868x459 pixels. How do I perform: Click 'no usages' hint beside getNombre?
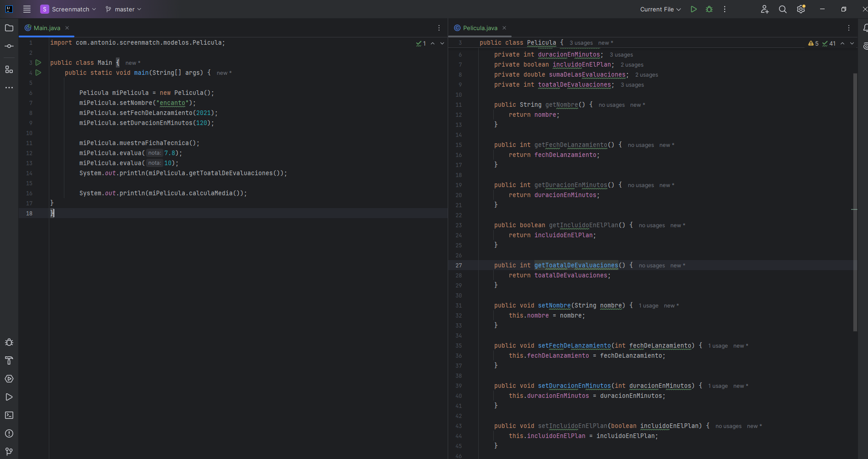click(x=612, y=105)
